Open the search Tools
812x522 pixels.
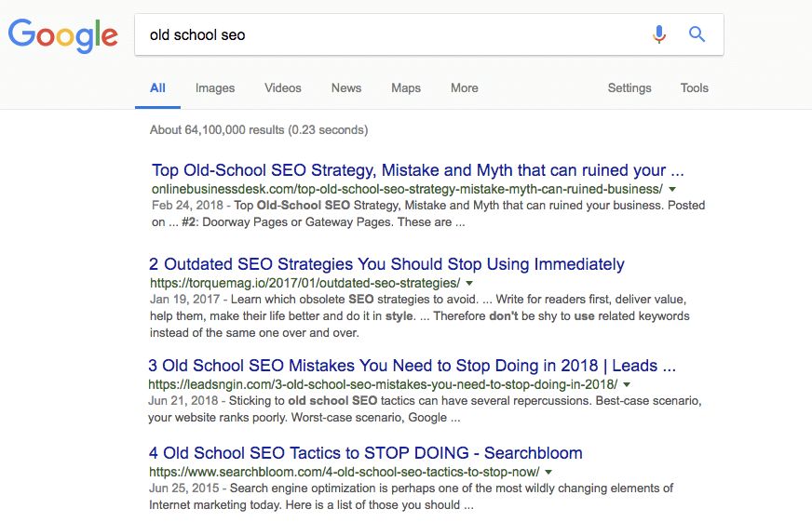coord(694,88)
